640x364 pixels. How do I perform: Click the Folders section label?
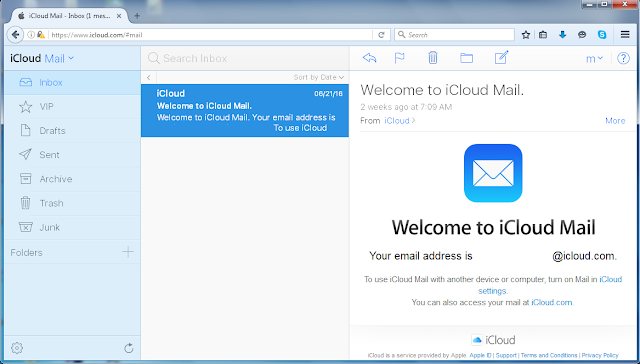27,253
